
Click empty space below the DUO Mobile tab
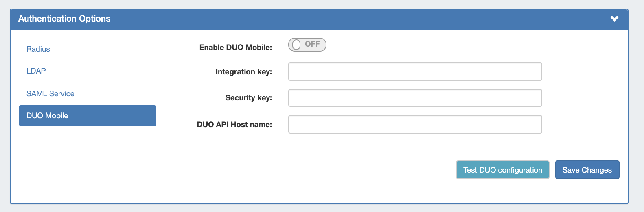(87, 162)
